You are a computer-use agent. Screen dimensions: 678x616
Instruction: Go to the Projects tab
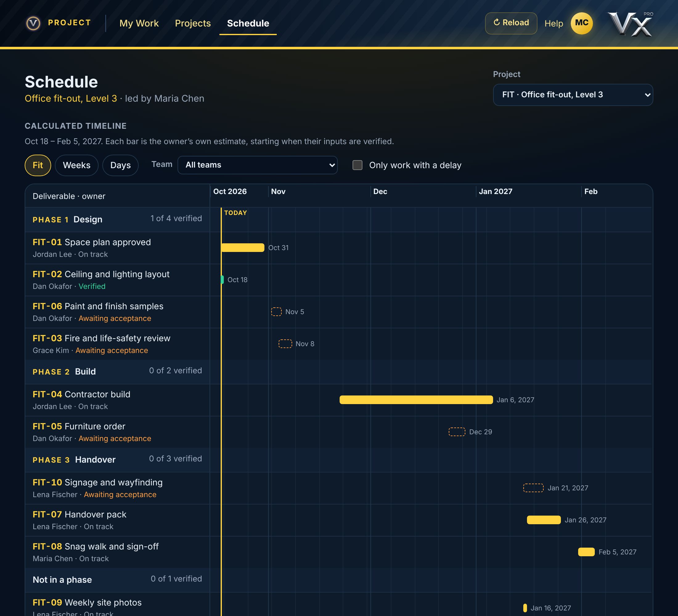tap(193, 23)
